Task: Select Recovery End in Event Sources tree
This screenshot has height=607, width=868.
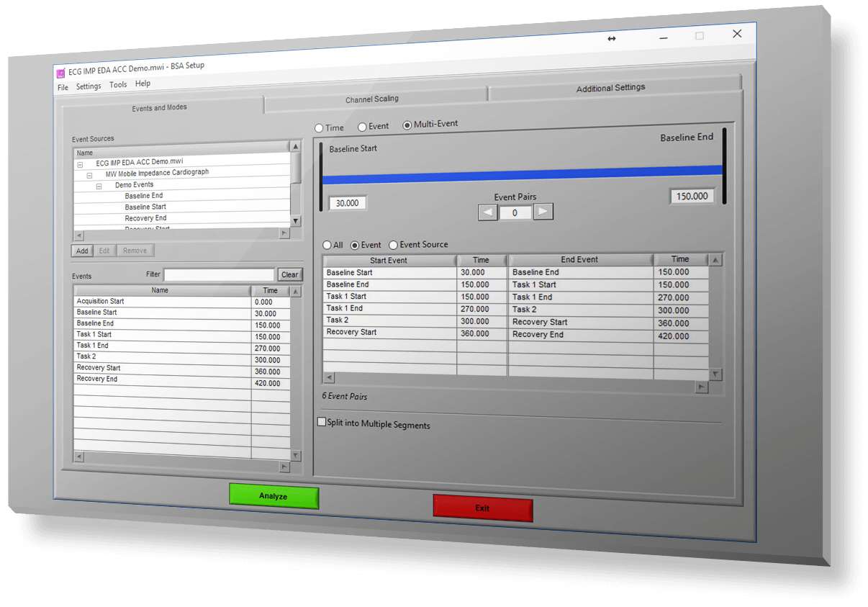Action: coord(145,218)
